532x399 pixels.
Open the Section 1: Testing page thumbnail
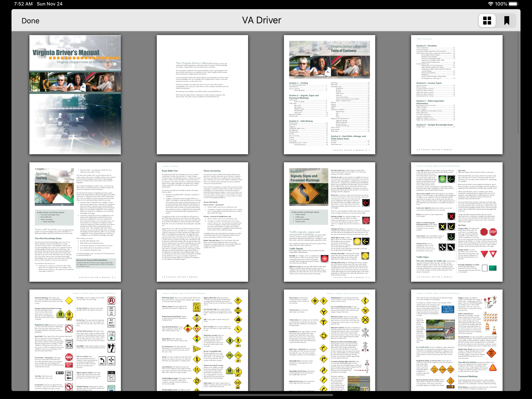coord(75,222)
